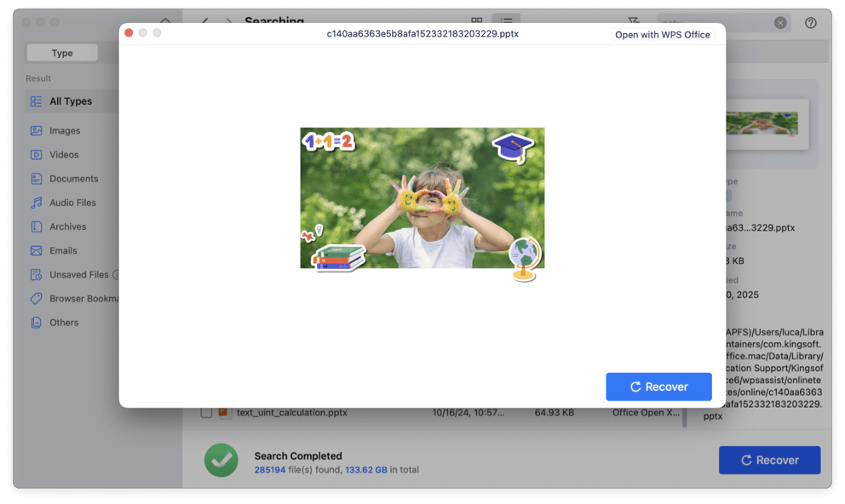The height and width of the screenshot is (504, 845).
Task: Close the pptx preview window
Action: pyautogui.click(x=129, y=33)
